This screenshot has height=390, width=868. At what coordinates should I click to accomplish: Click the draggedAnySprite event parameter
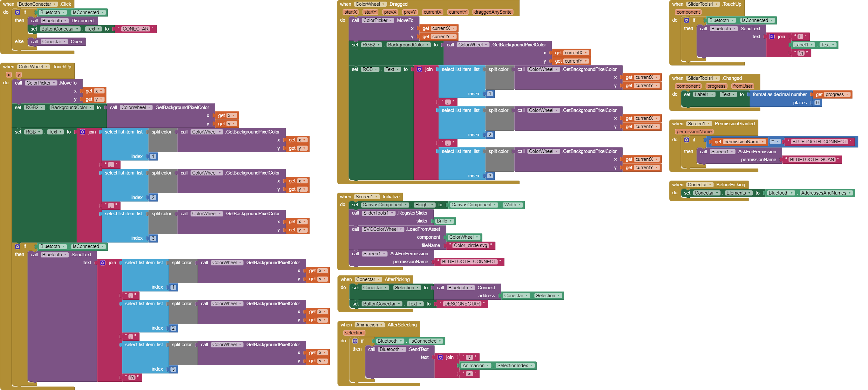point(493,12)
